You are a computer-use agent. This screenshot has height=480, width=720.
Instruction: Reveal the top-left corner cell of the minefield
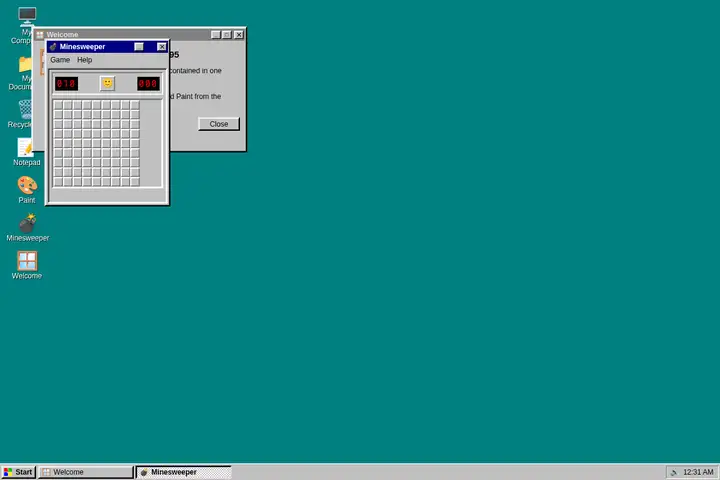click(58, 105)
